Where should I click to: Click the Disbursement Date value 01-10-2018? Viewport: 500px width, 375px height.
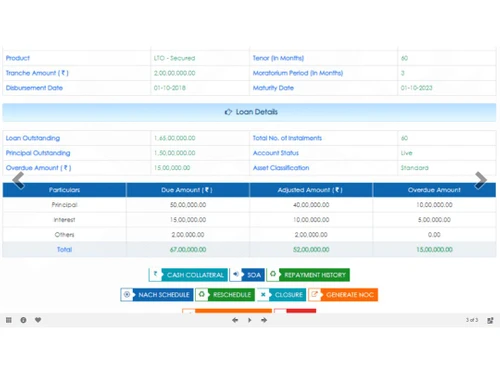170,88
